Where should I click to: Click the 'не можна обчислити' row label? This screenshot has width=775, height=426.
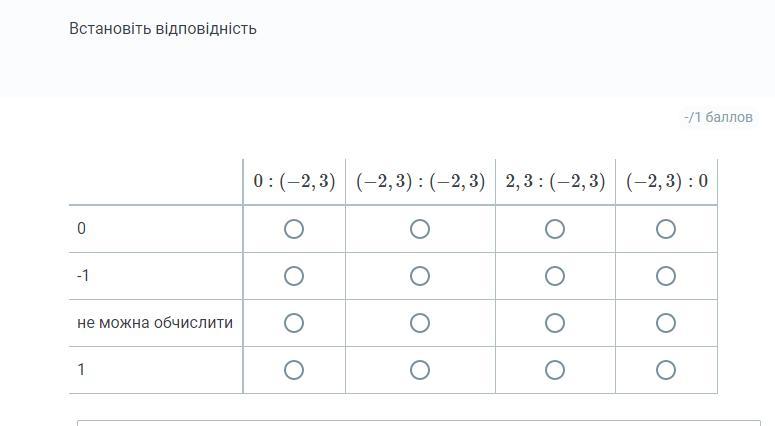(x=155, y=323)
